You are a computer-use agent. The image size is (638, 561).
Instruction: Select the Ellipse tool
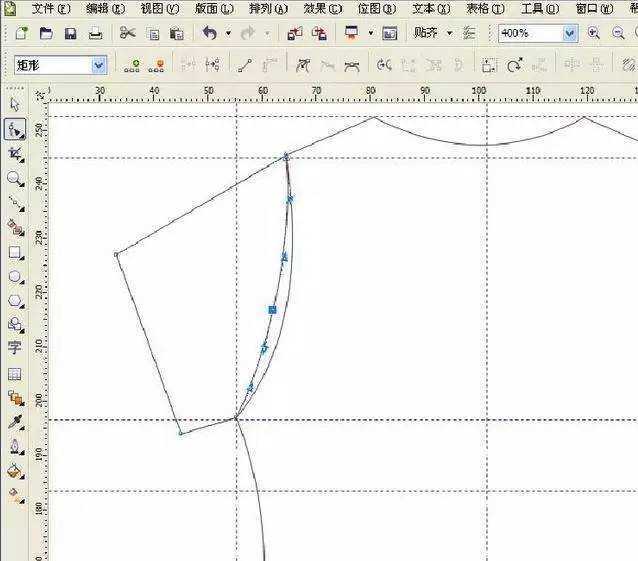pos(15,276)
